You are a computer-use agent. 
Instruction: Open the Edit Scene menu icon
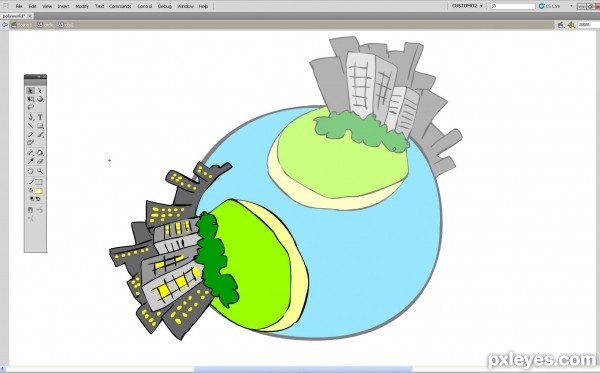click(561, 25)
